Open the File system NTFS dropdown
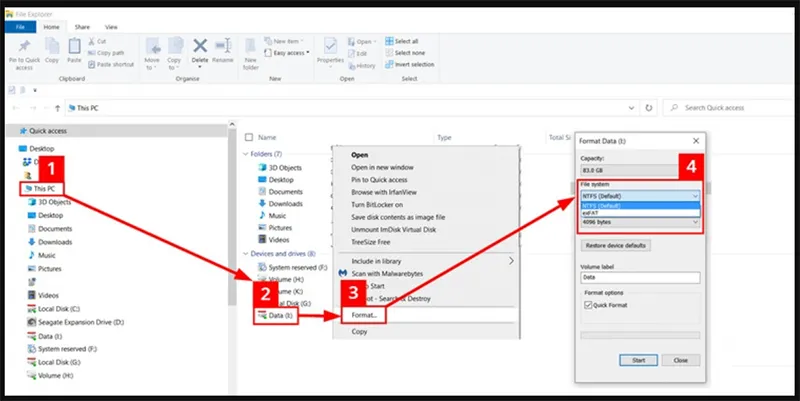The width and height of the screenshot is (800, 401). point(640,196)
